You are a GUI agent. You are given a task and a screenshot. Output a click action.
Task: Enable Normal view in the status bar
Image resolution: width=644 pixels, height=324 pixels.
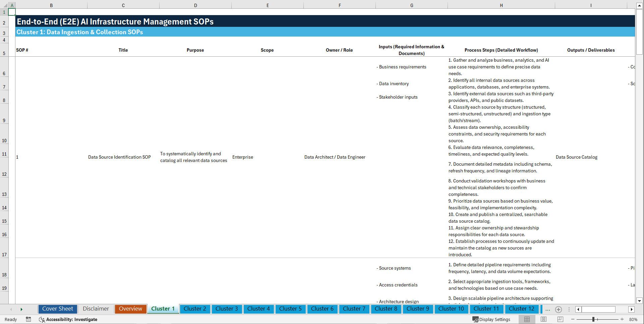(526, 319)
